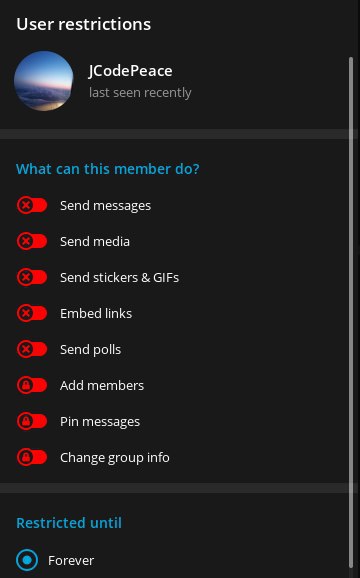
Task: Click the Send media label
Action: coord(95,242)
